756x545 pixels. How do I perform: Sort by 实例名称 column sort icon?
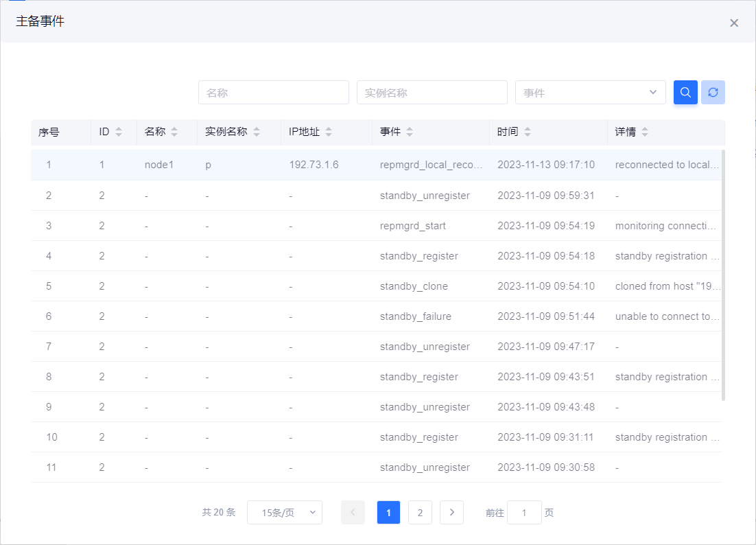pos(257,132)
